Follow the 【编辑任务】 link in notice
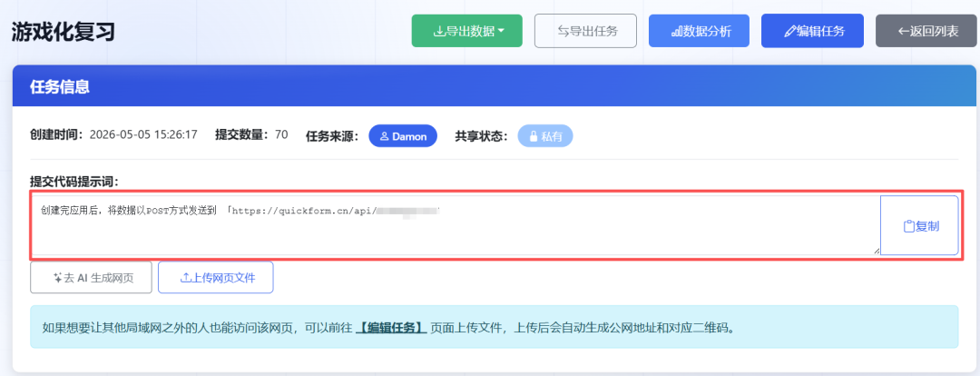Viewport: 980px width, 376px height. 391,327
